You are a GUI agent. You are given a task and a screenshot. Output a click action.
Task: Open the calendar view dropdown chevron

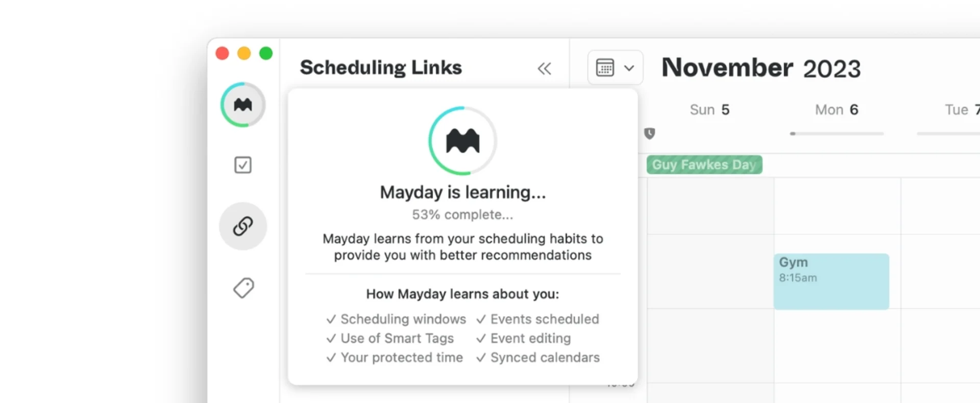pyautogui.click(x=629, y=67)
